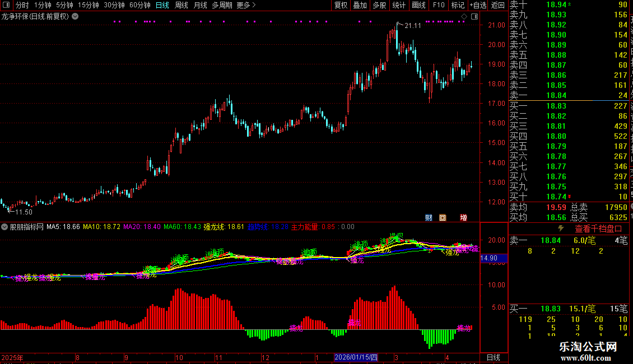
Task: Switch to 月线 monthly chart
Action: tap(200, 5)
